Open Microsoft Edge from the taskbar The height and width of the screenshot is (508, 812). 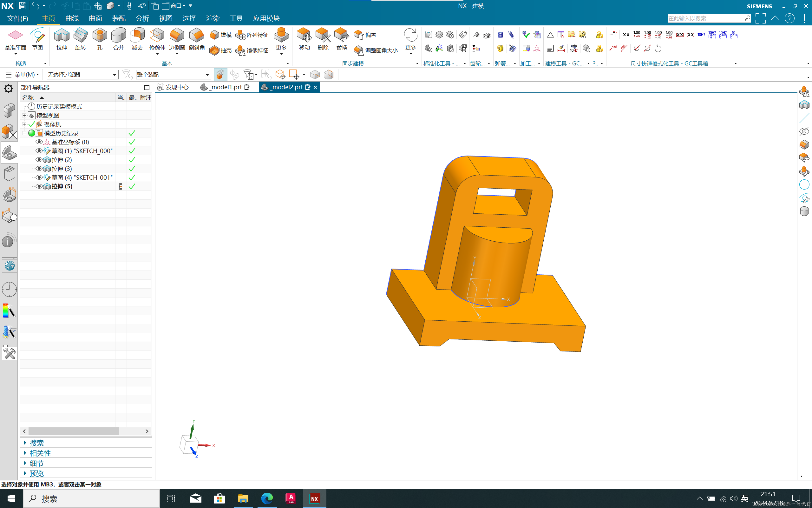click(267, 498)
